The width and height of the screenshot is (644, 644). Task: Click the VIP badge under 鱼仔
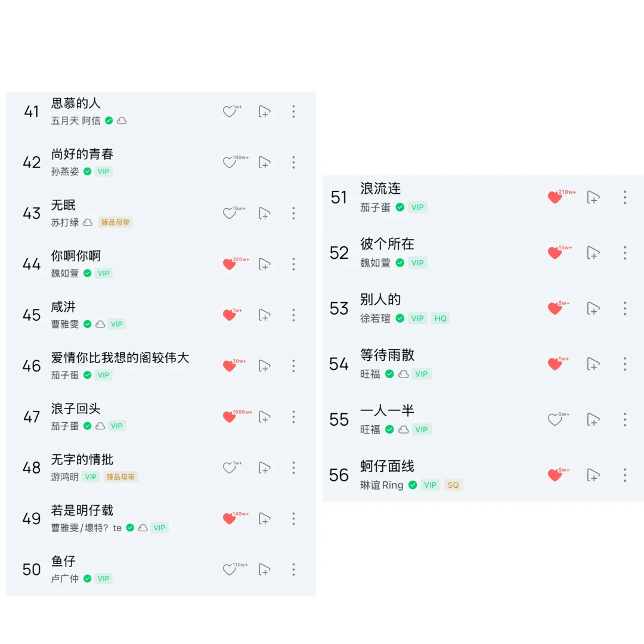[x=104, y=578]
